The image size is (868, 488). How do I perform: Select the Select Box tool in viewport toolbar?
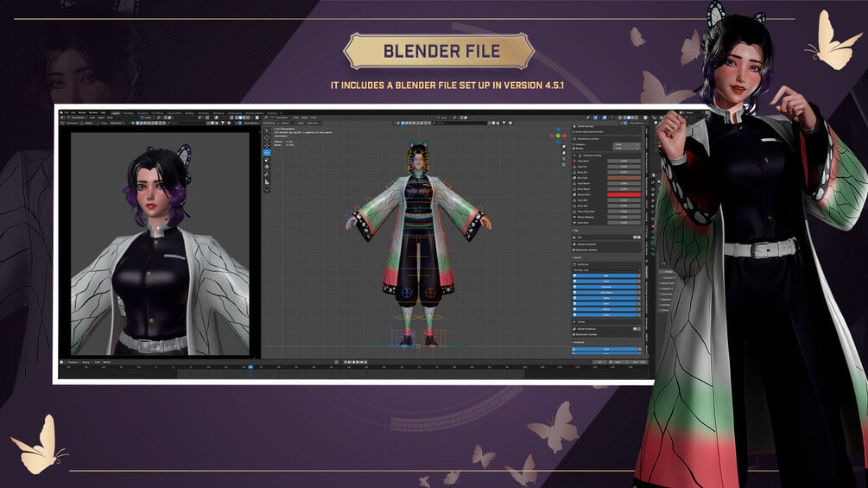267,131
